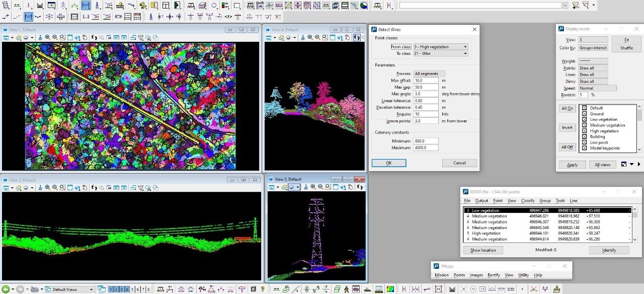Open the To class Wire dropdown
Image resolution: width=644 pixels, height=294 pixels.
[x=440, y=53]
